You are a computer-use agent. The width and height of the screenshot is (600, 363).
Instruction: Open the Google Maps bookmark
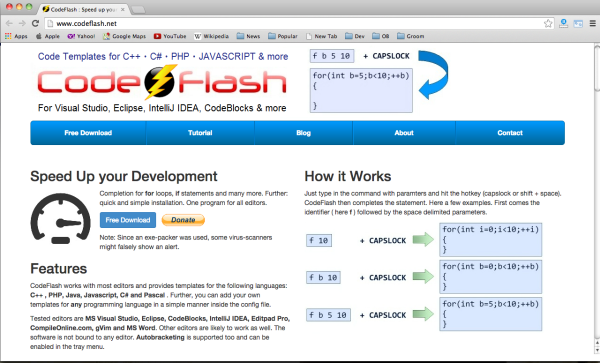point(125,36)
